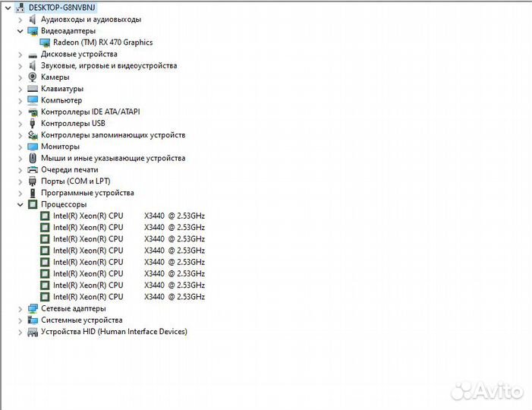Select the Контроллеры запоминающих устройств label
The height and width of the screenshot is (410, 532).
coord(113,135)
